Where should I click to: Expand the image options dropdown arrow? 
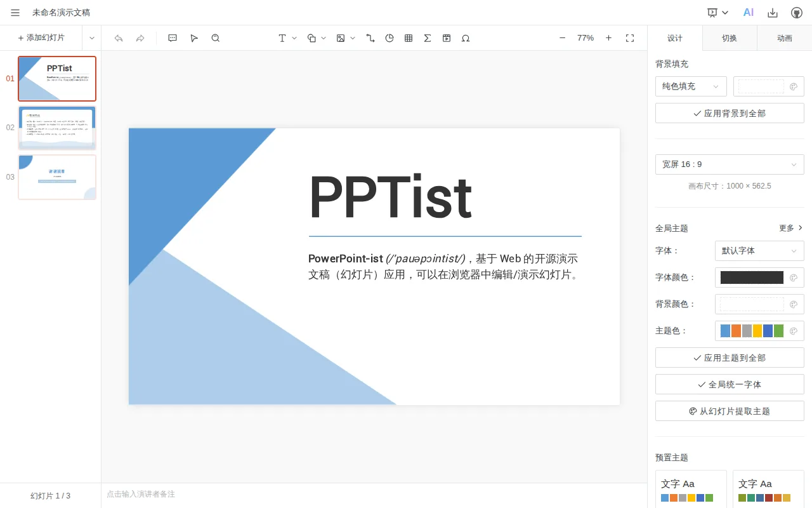pyautogui.click(x=353, y=38)
